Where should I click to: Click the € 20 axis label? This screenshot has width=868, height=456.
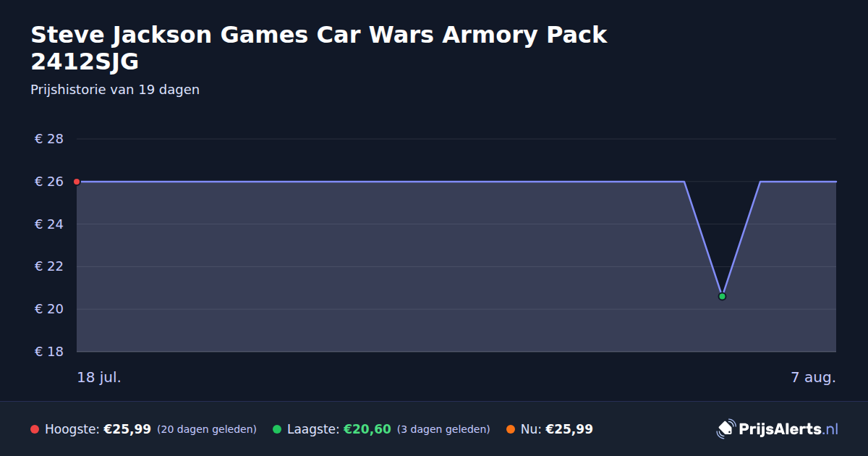[x=49, y=309]
